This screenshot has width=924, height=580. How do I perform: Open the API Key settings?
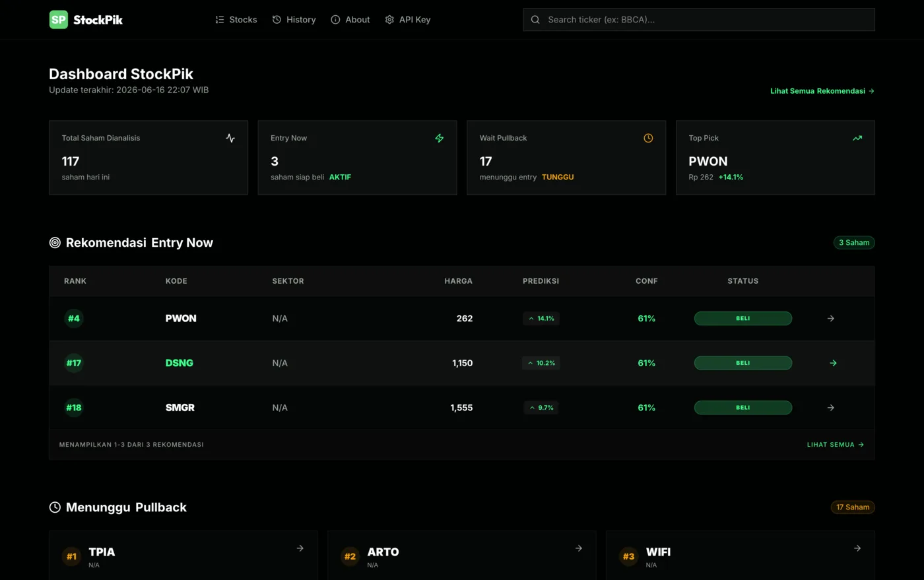tap(408, 20)
